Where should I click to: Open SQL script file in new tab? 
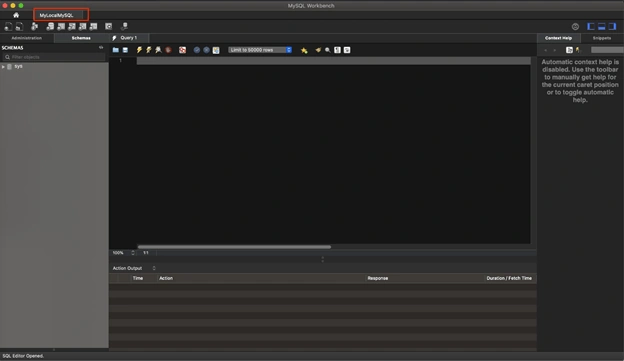coord(19,26)
